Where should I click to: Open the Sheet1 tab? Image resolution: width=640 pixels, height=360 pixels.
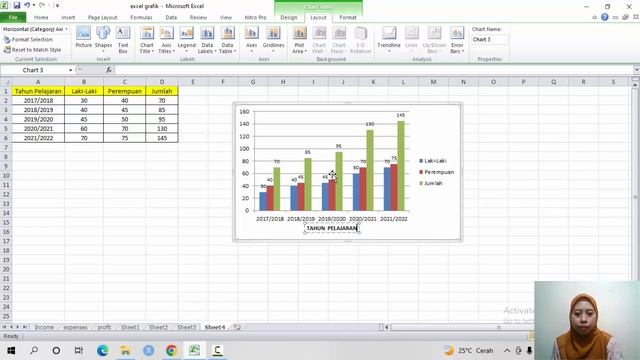click(130, 327)
